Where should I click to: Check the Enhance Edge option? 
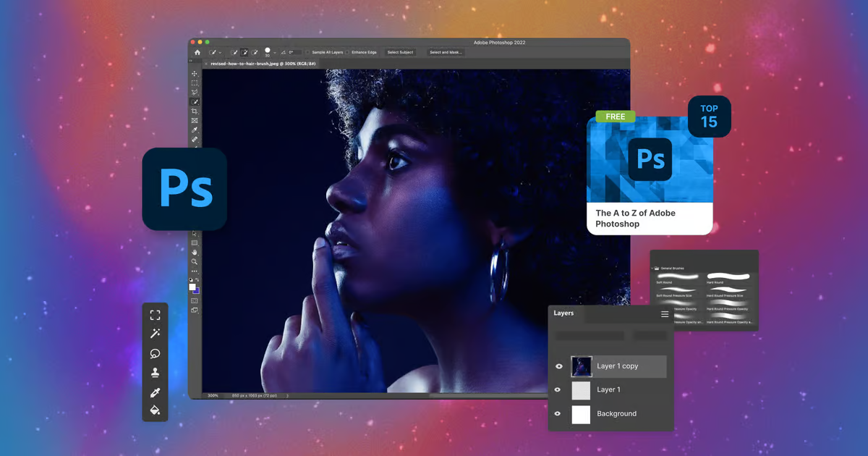[348, 53]
